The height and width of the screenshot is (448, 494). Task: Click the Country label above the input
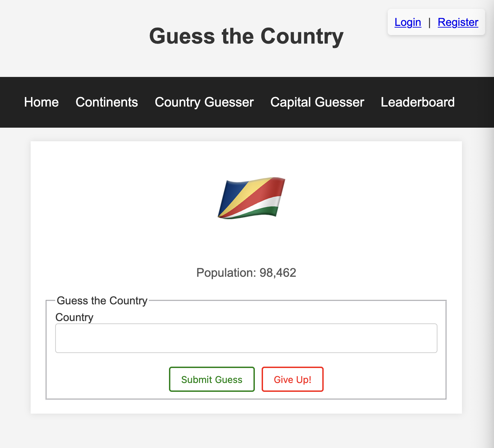[74, 317]
